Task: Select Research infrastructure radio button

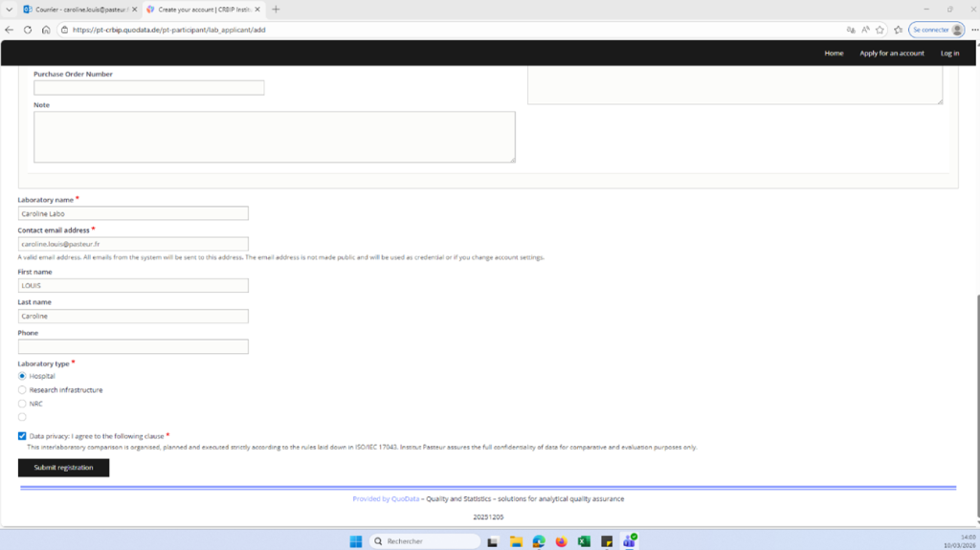Action: pyautogui.click(x=22, y=389)
